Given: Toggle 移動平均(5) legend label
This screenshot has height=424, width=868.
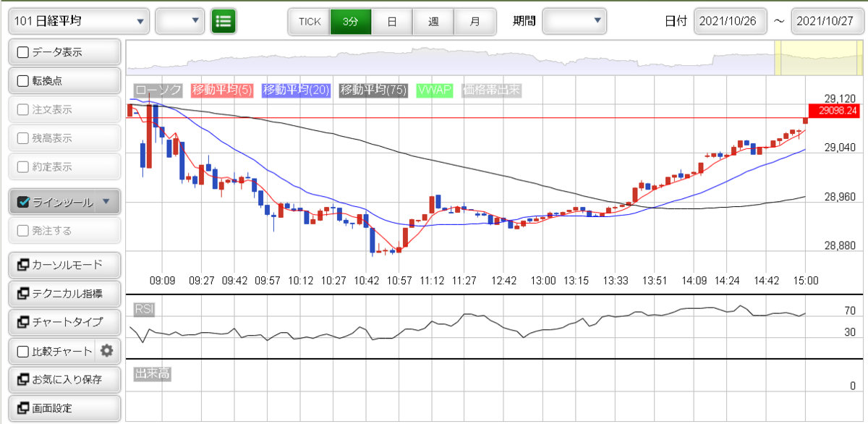Looking at the screenshot, I should click(222, 90).
